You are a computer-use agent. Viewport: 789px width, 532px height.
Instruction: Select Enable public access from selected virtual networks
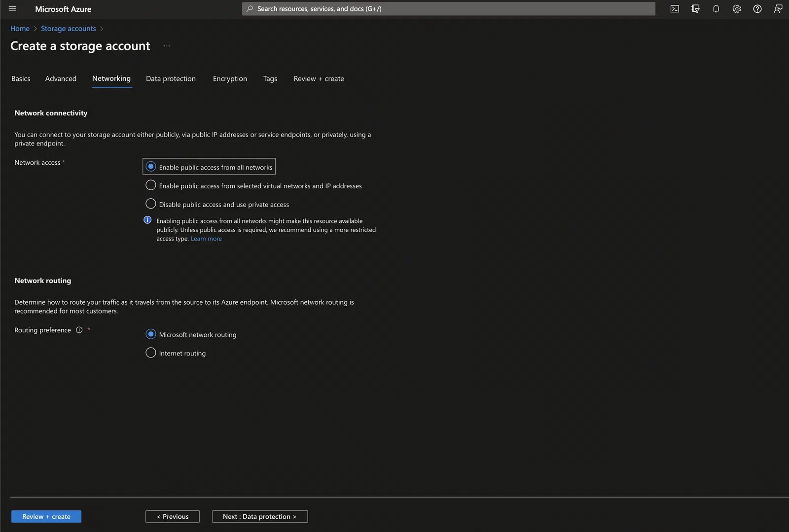coord(254,185)
